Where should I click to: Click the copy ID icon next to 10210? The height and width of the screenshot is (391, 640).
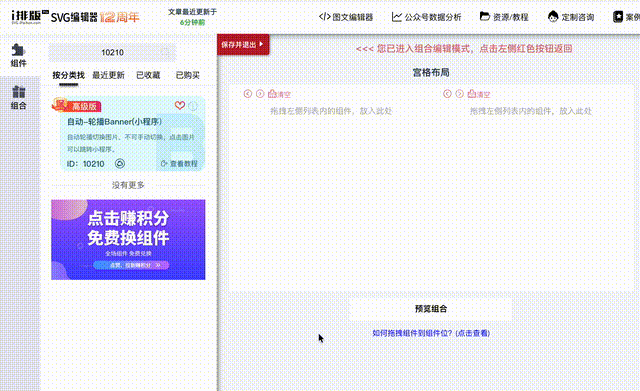120,164
